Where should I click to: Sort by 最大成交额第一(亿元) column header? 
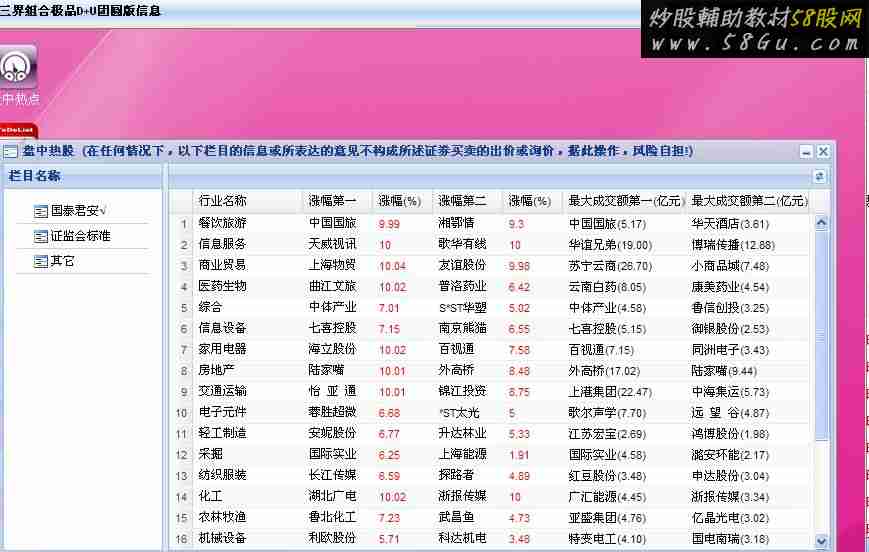pyautogui.click(x=624, y=201)
